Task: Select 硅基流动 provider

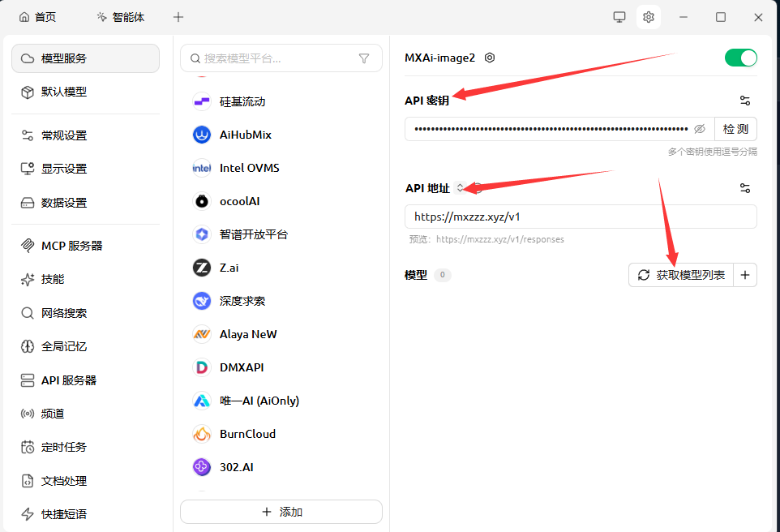Action: [x=281, y=101]
